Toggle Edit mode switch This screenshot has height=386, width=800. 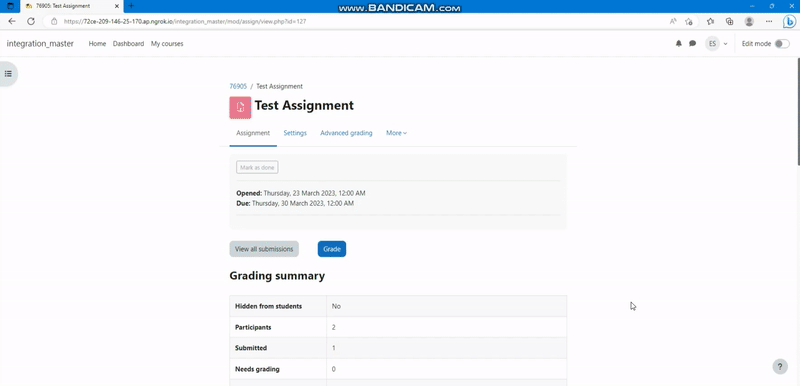(x=782, y=44)
